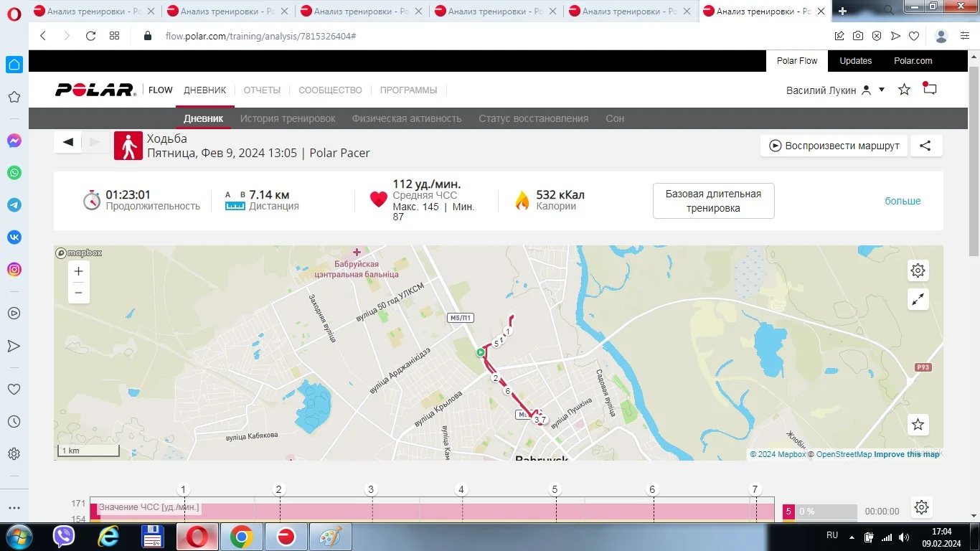Image resolution: width=980 pixels, height=551 pixels.
Task: Open the RU language selector
Action: [x=832, y=535]
